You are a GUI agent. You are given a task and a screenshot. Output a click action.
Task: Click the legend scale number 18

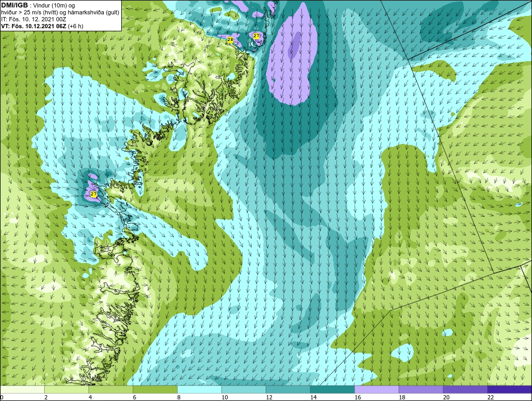[402, 397]
